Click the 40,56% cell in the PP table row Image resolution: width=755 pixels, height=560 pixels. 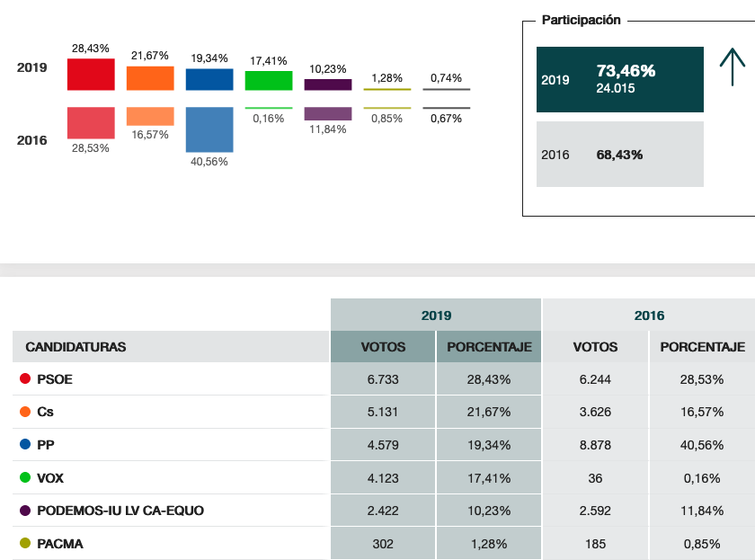[x=702, y=445]
